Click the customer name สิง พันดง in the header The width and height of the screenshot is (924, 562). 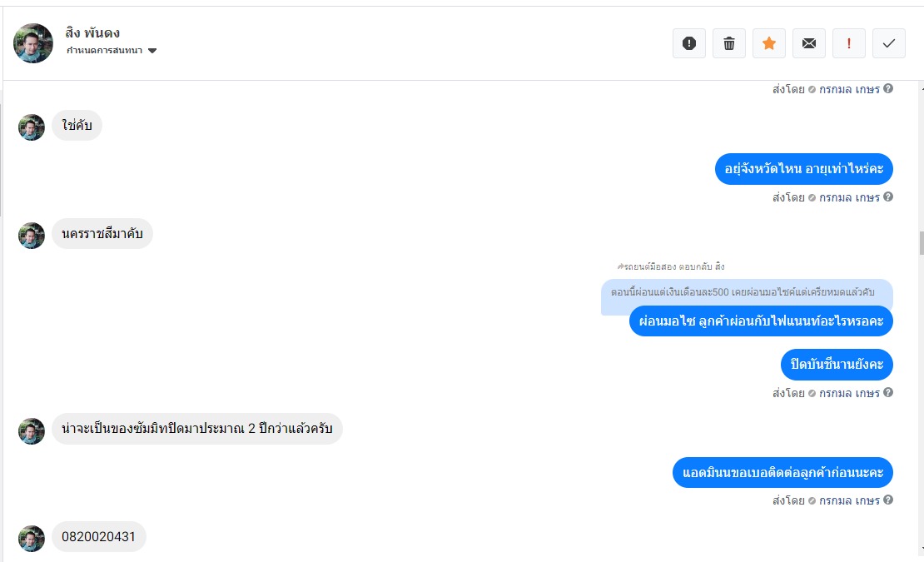coord(92,33)
